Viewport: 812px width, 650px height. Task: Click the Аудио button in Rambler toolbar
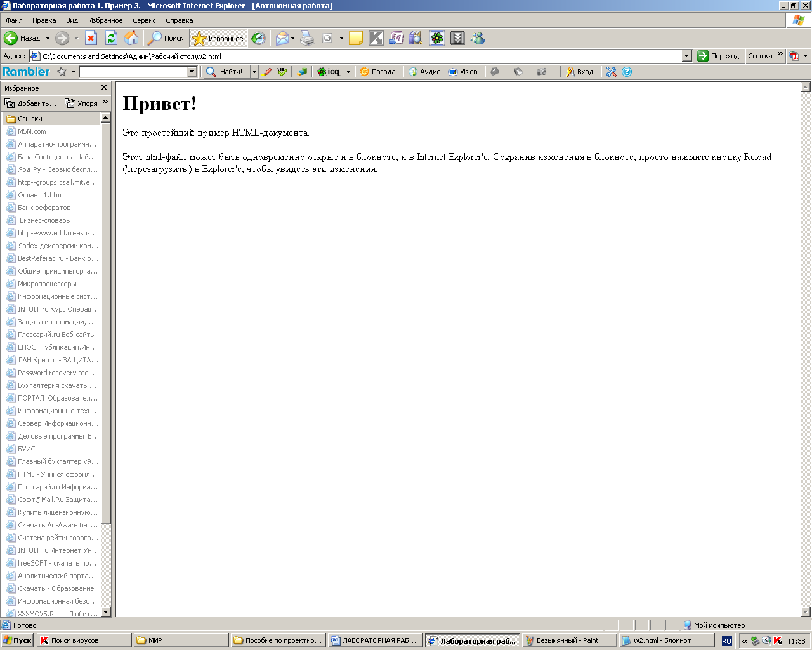tap(424, 72)
